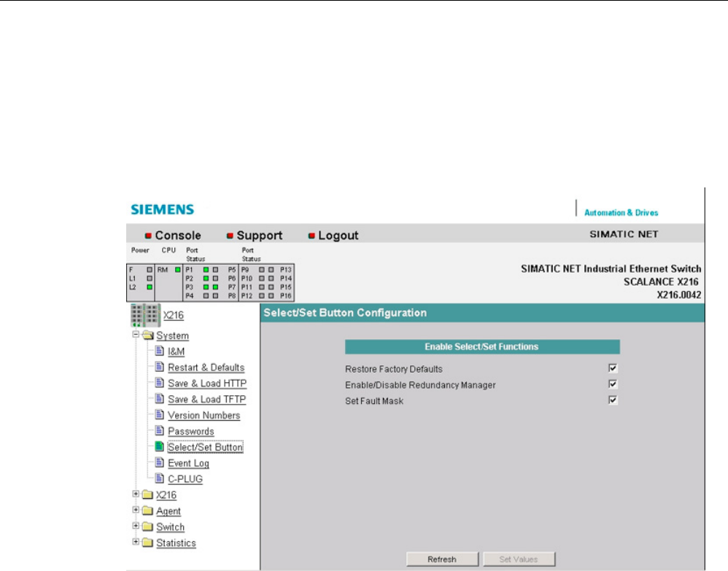
Task: Click the C-PLUG page icon
Action: (x=159, y=478)
